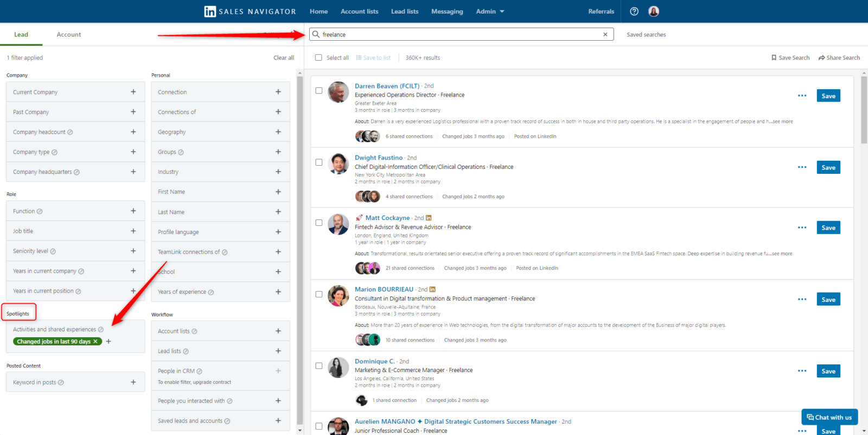The height and width of the screenshot is (435, 868).
Task: Open Dominique C. profile photo
Action: 339,368
